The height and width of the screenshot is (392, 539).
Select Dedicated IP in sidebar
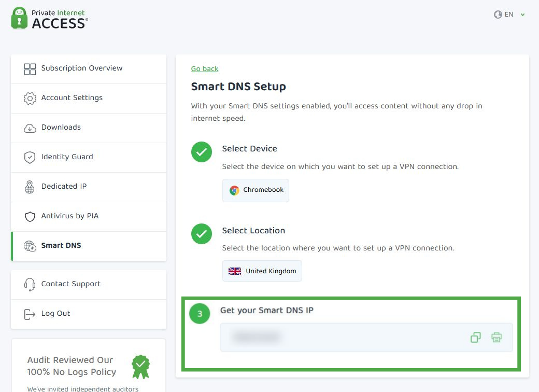tap(89, 187)
